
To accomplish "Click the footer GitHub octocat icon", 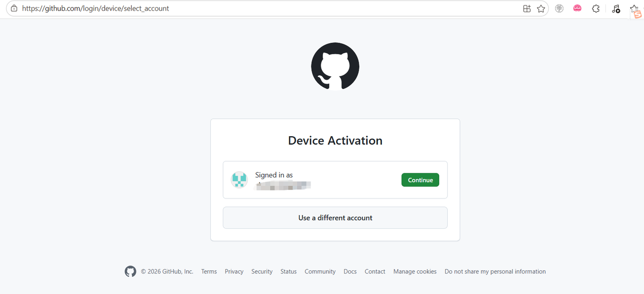I will (x=130, y=271).
